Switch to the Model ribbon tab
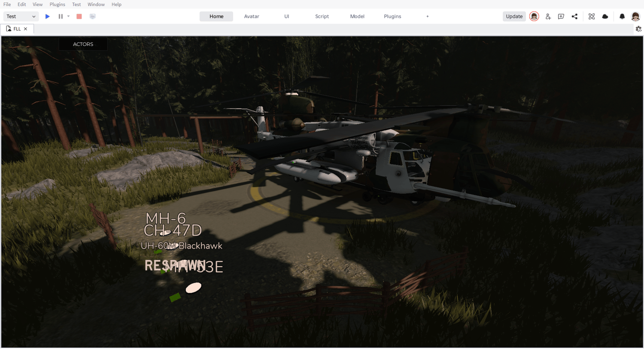 (357, 16)
